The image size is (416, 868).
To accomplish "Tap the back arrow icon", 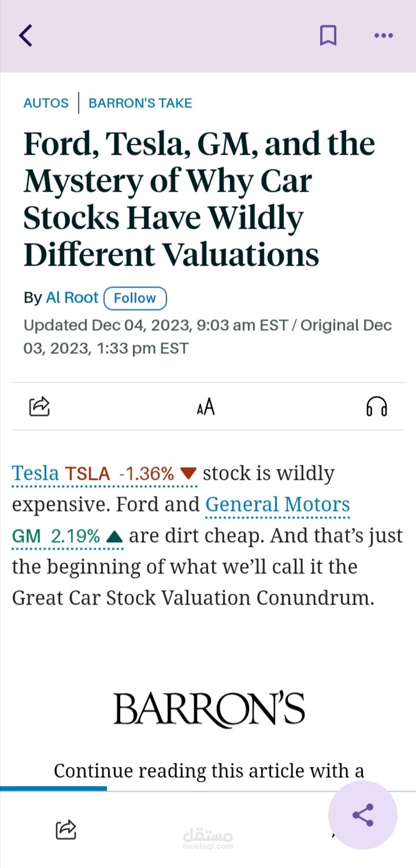I will point(25,35).
